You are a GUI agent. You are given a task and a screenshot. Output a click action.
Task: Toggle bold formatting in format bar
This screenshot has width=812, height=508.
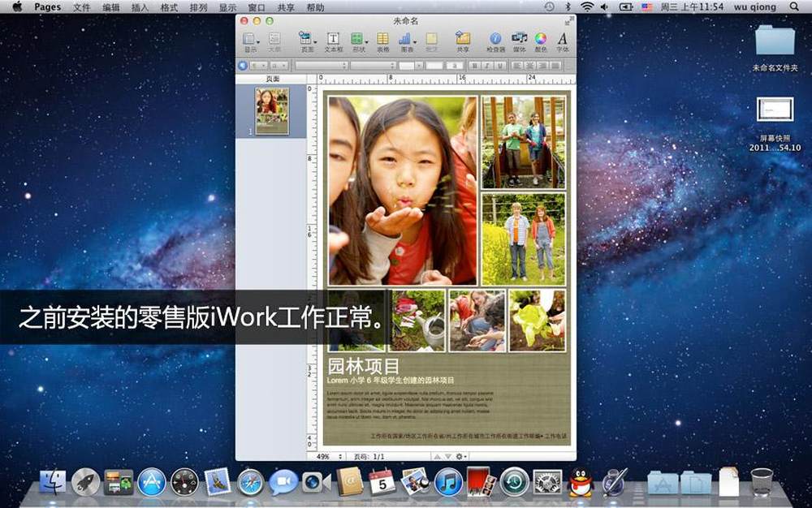click(x=474, y=66)
